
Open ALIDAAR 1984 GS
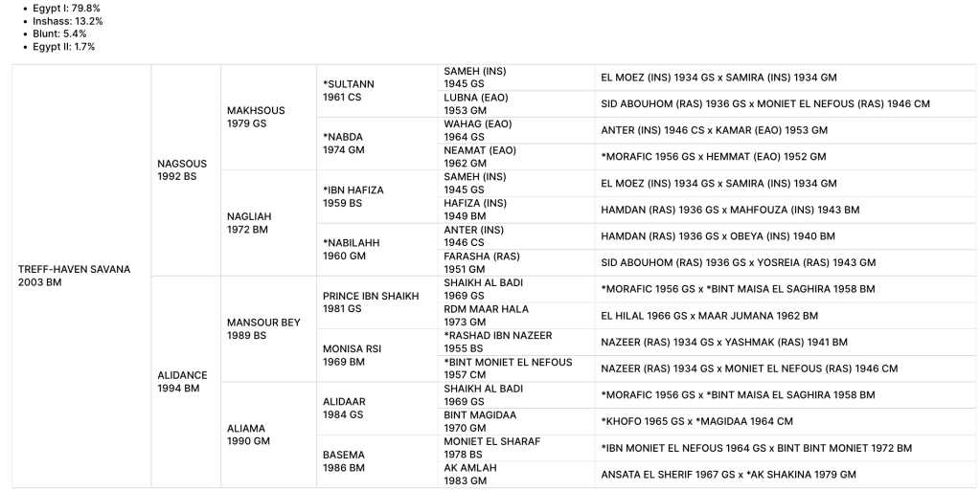344,408
